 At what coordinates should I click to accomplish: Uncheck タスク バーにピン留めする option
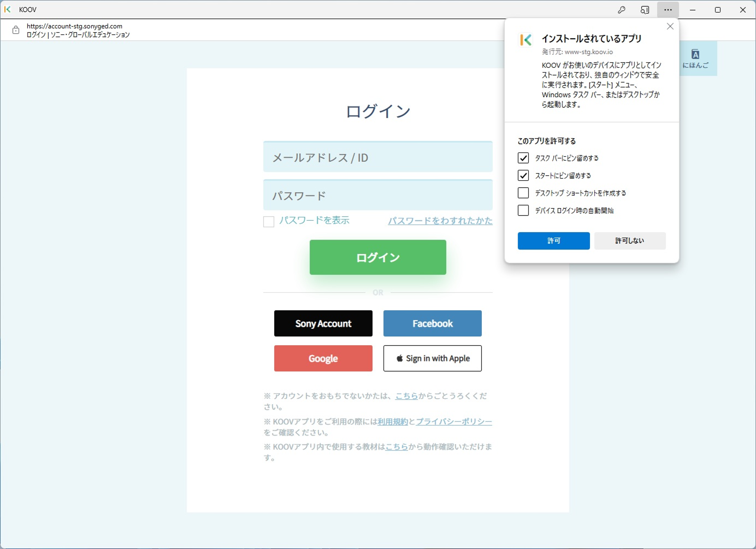pyautogui.click(x=523, y=158)
